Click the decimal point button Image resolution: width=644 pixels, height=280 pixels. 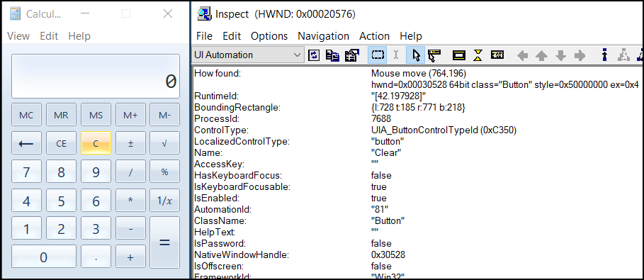(x=96, y=257)
